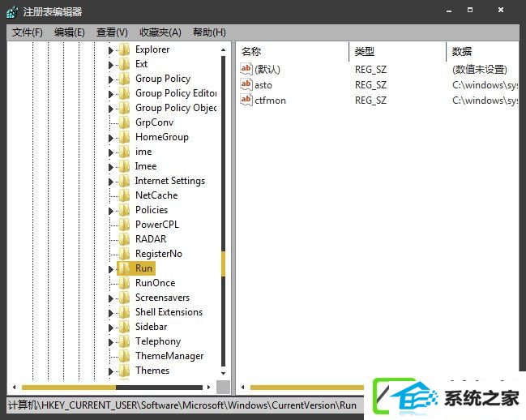Viewport: 526px width, 420px height.
Task: Click the RegisterNo folder icon
Action: 125,254
